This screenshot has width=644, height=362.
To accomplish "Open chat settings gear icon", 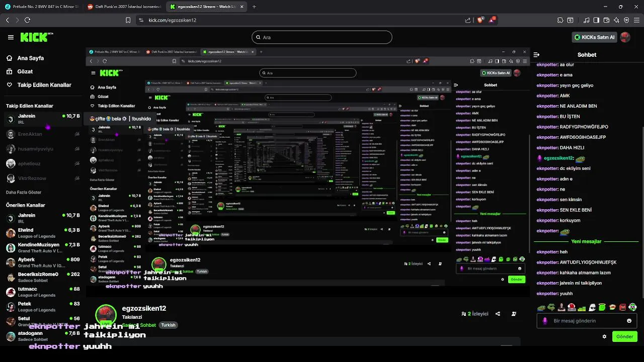I will point(604,336).
